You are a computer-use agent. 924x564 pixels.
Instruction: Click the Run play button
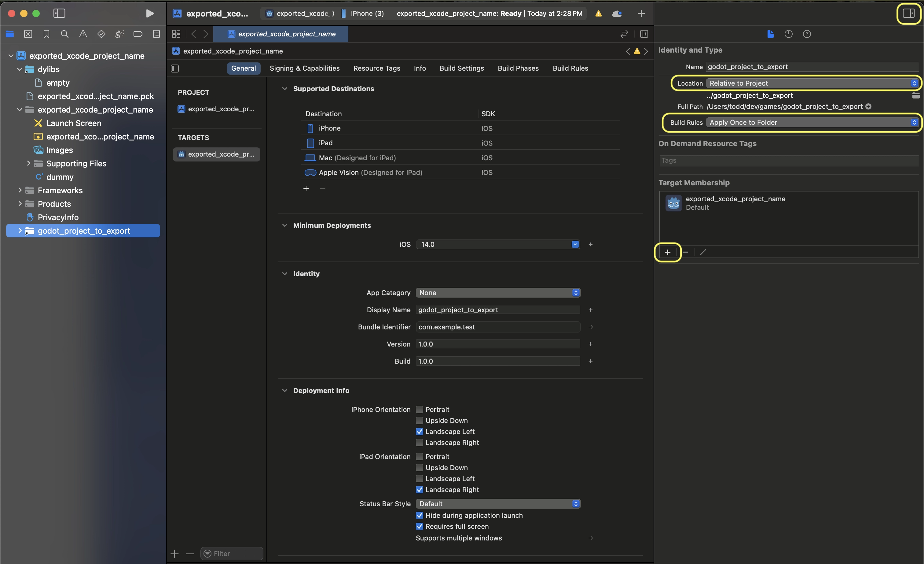coord(150,13)
